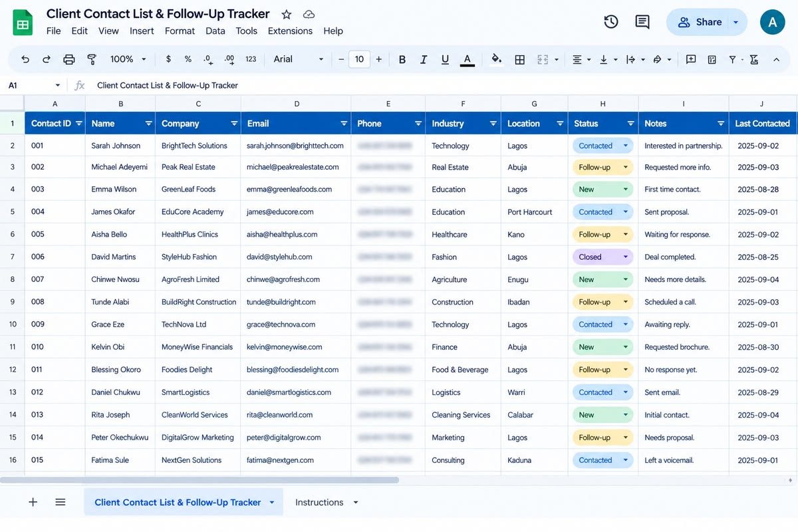Select the Paint format tool
798x532 pixels.
92,59
